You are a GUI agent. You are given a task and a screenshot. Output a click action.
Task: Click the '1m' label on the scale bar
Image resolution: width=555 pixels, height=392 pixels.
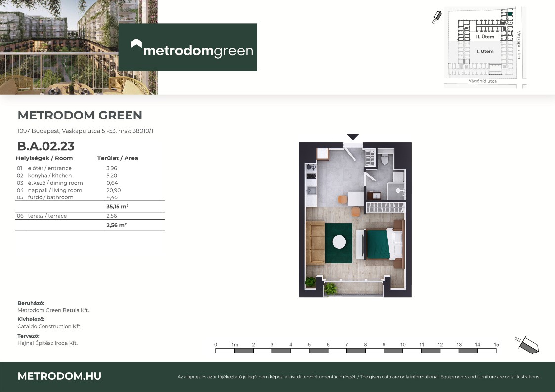pyautogui.click(x=235, y=344)
